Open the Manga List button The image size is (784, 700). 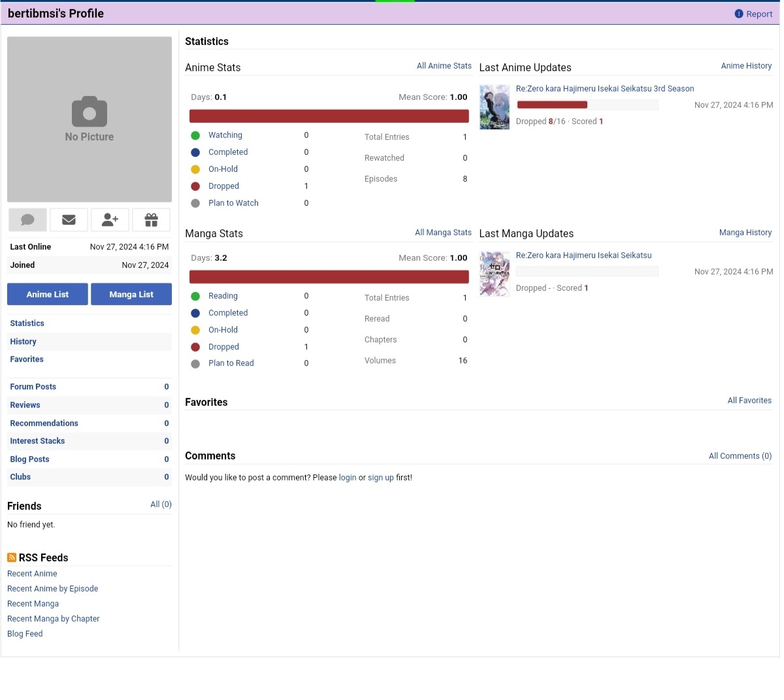pos(131,294)
